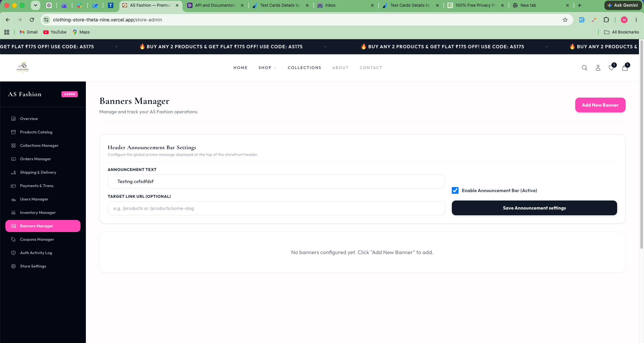Focus the Target Link URL field
644x343 pixels.
coord(276,208)
